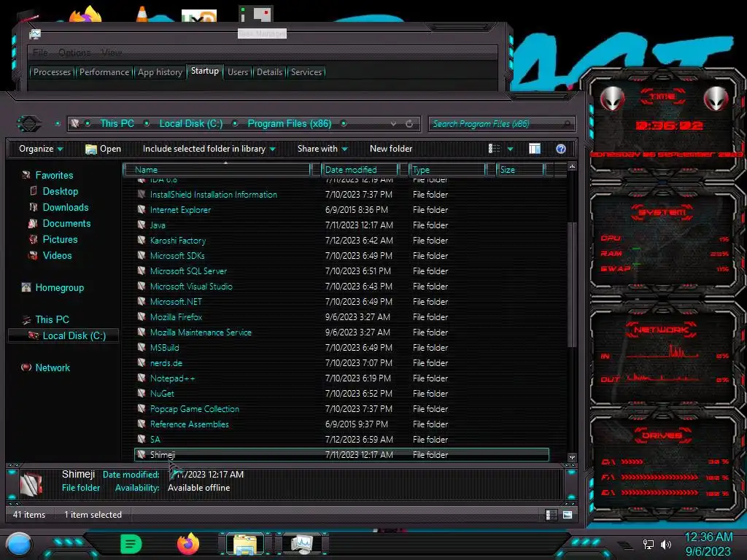Expand the Share with dropdown
The image size is (747, 560).
[322, 149]
